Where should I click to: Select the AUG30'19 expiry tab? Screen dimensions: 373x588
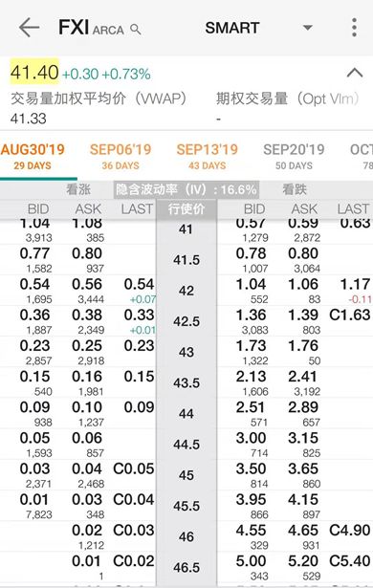click(33, 156)
